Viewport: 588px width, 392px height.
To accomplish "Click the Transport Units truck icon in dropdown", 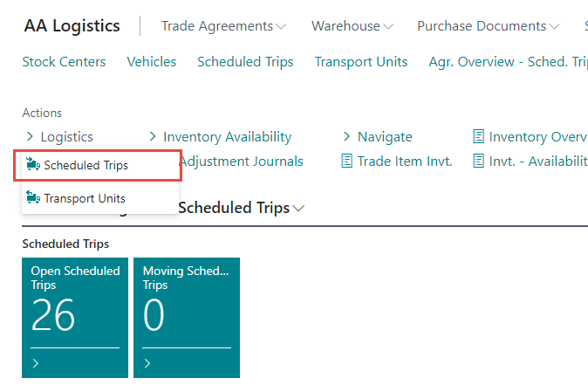I will pyautogui.click(x=33, y=198).
